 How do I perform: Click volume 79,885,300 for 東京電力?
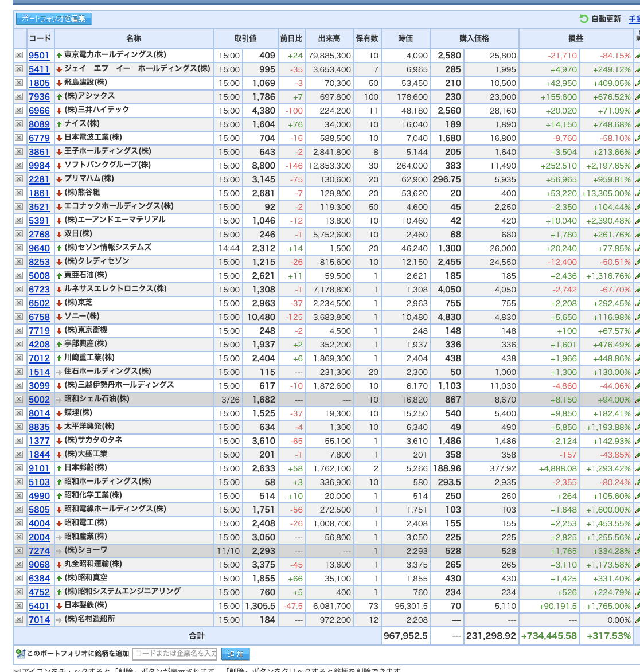(329, 56)
